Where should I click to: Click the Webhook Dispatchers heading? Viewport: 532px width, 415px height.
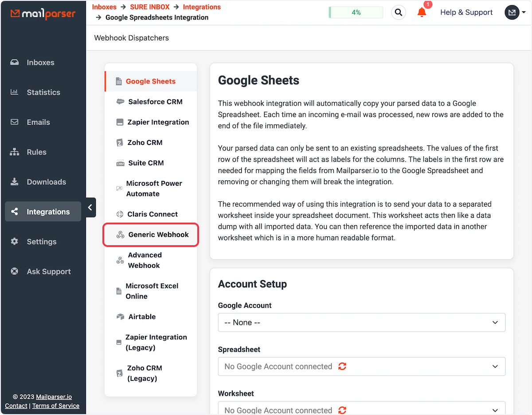pos(132,38)
